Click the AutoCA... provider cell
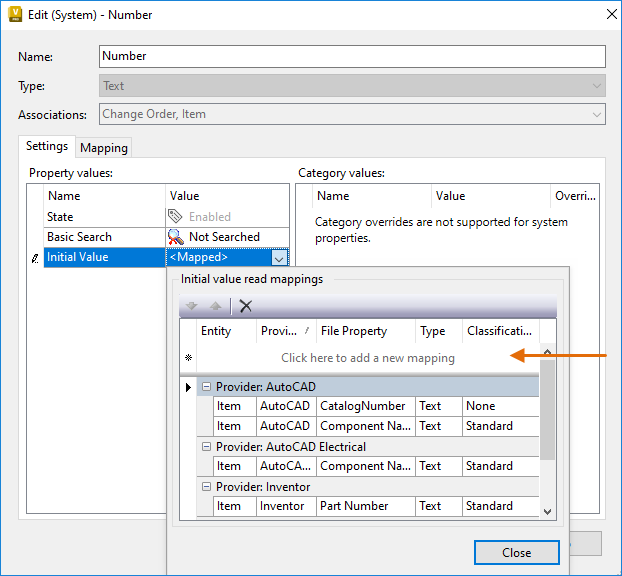Viewport: 622px width, 576px height. coord(286,466)
